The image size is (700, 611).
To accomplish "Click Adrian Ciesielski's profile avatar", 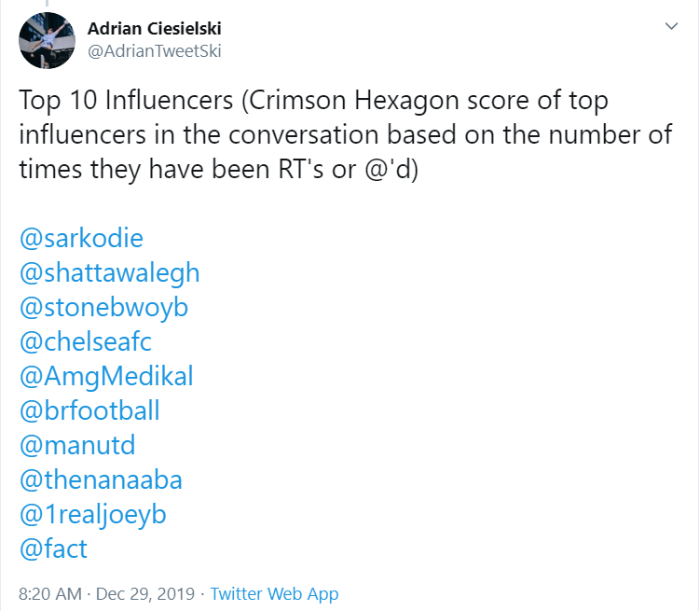I will tap(47, 40).
